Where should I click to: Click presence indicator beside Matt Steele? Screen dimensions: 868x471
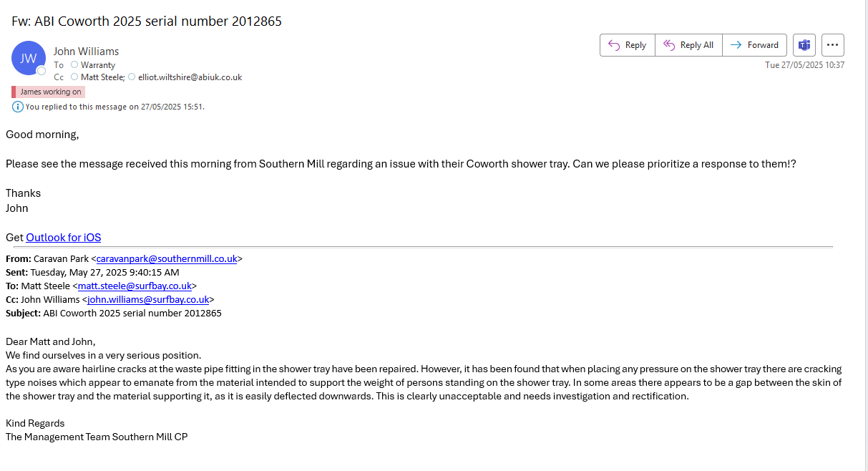pos(74,77)
